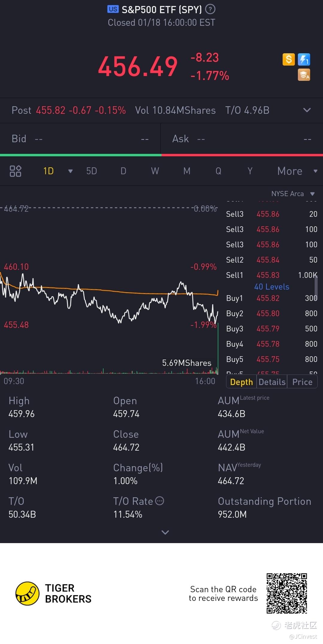Switch to the Details tab
Viewport: 323px width, 644px height.
click(x=272, y=382)
